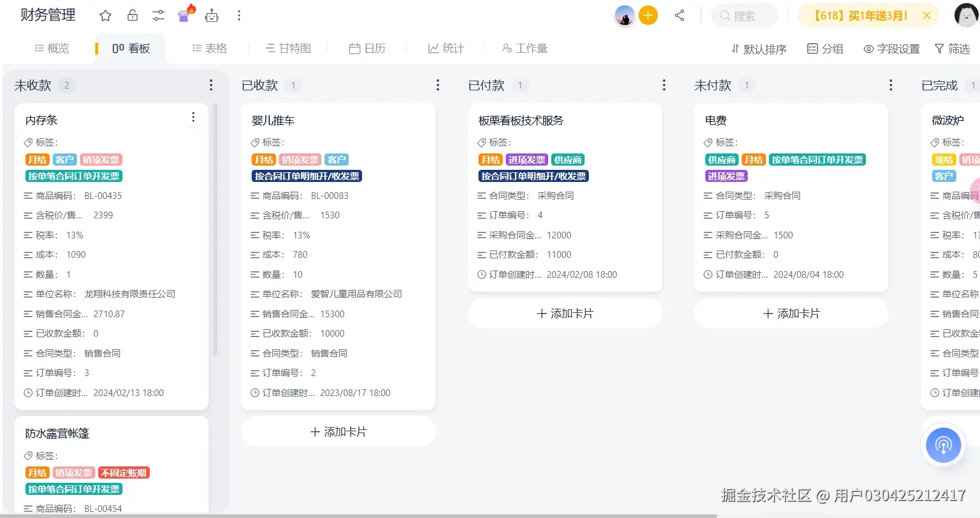Click the 未付款 column header
The width and height of the screenshot is (980, 518).
tap(713, 86)
